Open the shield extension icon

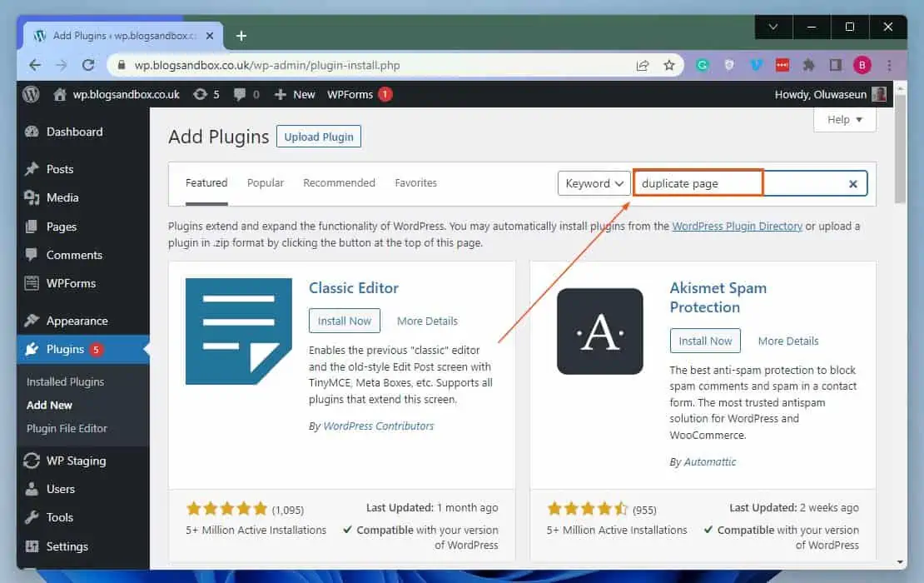tap(729, 65)
